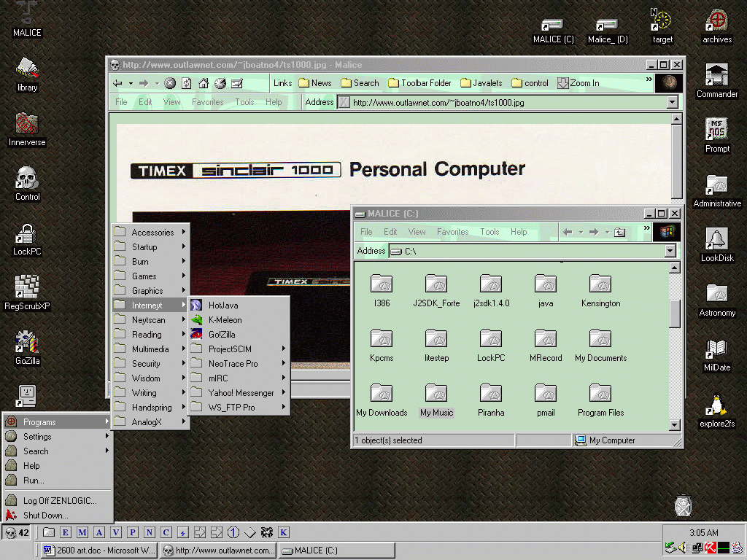Switch to MALICE (C:) taskbar button
Viewport: 747px width, 560px height.
point(336,551)
